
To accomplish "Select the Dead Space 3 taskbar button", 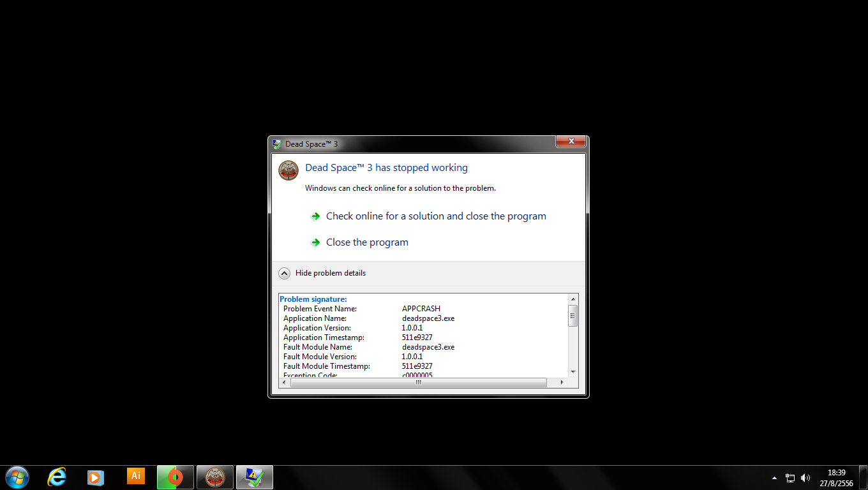I will pos(215,477).
